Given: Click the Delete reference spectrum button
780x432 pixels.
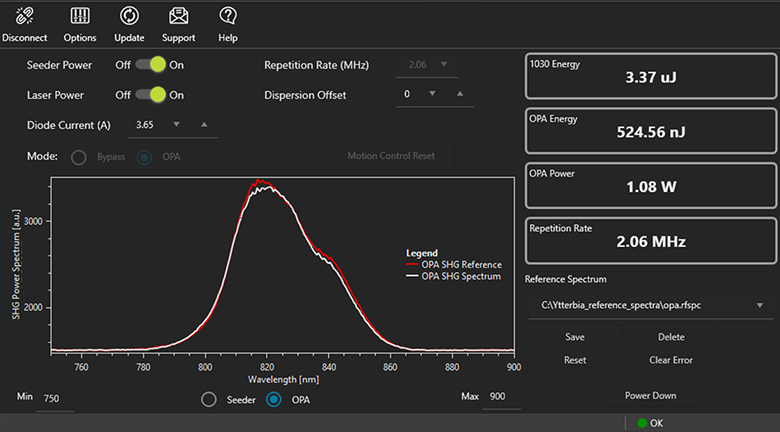Looking at the screenshot, I should (672, 337).
